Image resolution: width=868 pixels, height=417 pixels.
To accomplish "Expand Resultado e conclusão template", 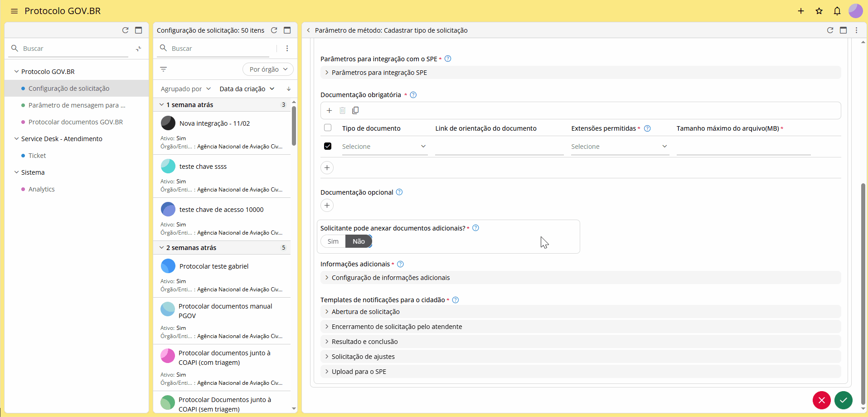I will point(581,342).
